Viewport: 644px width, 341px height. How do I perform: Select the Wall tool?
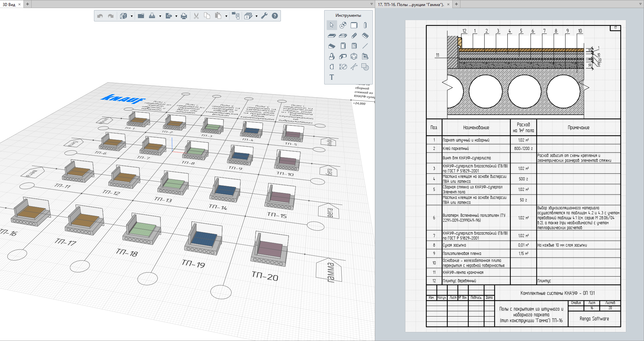click(354, 25)
